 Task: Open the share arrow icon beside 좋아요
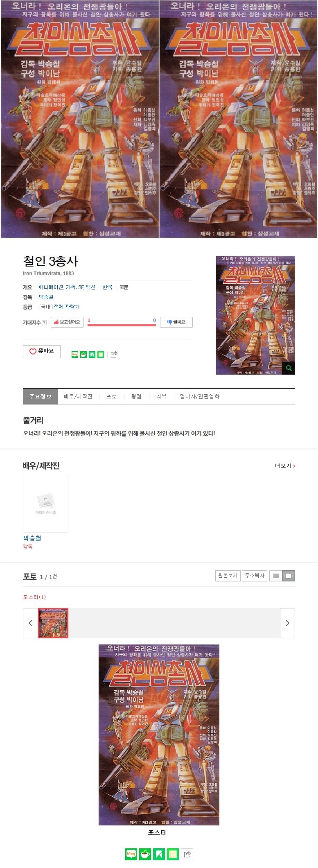point(114,355)
